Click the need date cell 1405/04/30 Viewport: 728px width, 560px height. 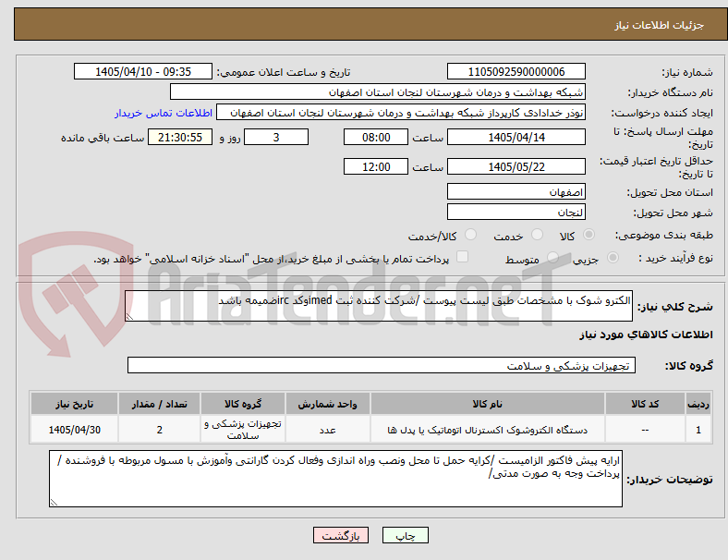(74, 430)
